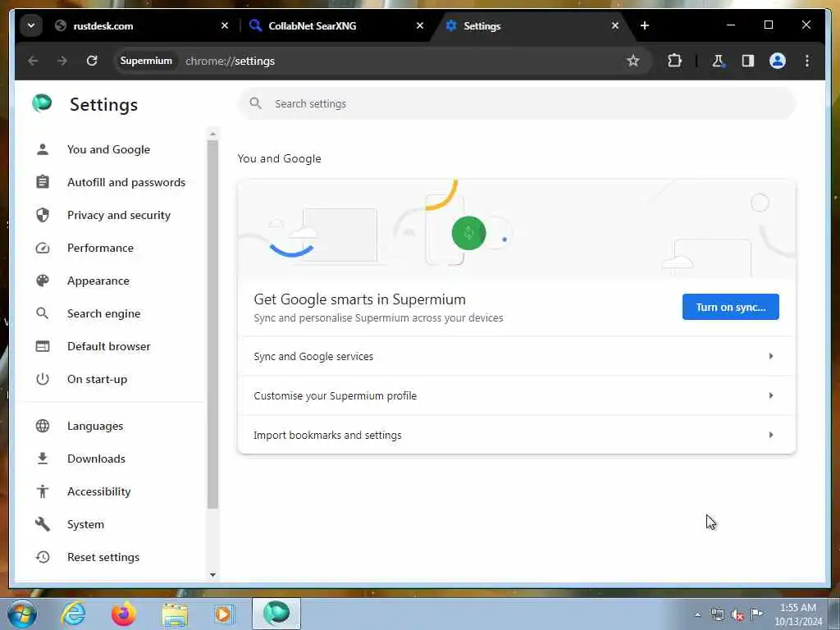840x630 pixels.
Task: Go to On start-up settings
Action: (97, 379)
